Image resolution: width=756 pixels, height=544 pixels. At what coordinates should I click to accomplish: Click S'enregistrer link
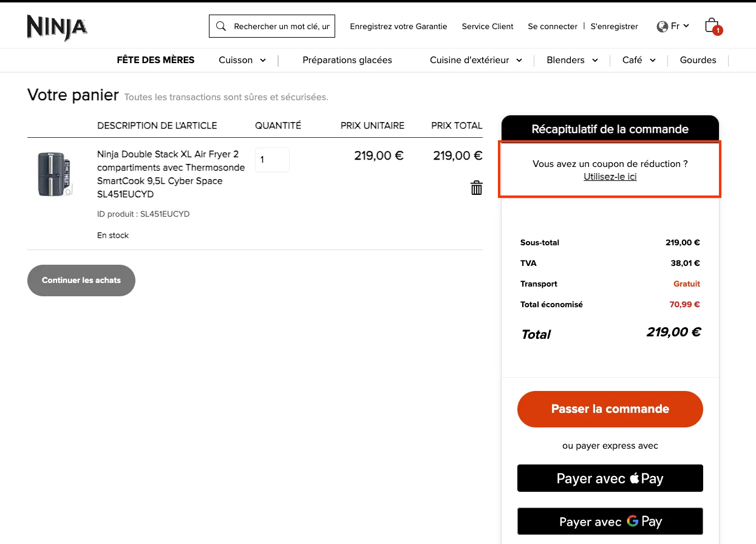615,26
